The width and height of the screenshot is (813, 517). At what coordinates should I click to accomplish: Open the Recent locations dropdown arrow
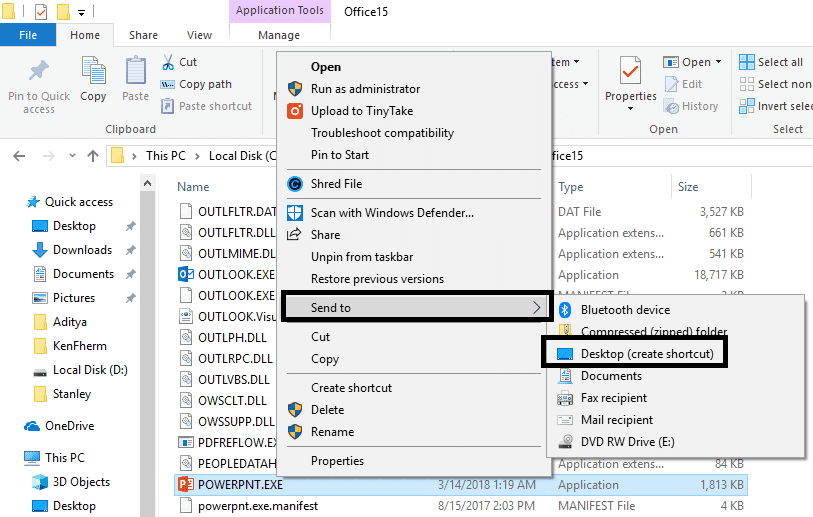(72, 156)
